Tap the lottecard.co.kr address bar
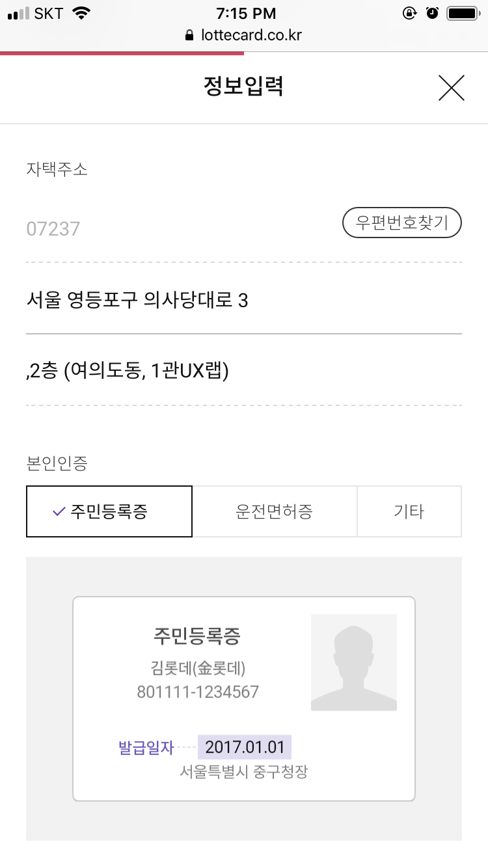Image resolution: width=488 pixels, height=868 pixels. click(244, 35)
